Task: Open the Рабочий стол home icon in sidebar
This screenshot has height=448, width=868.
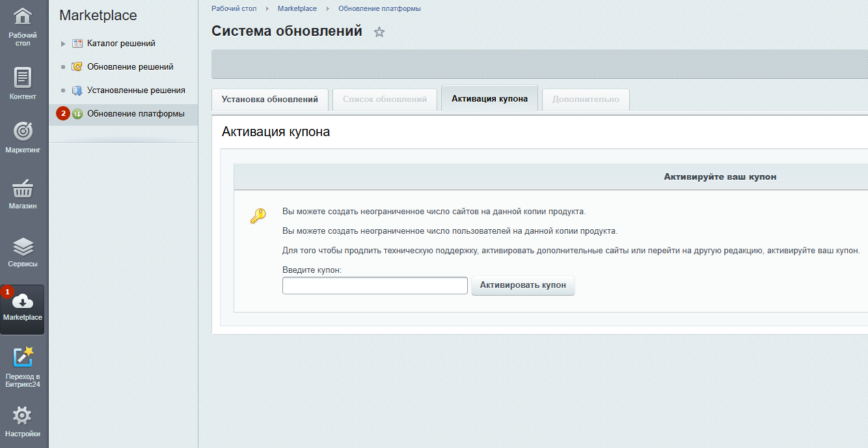Action: (23, 18)
